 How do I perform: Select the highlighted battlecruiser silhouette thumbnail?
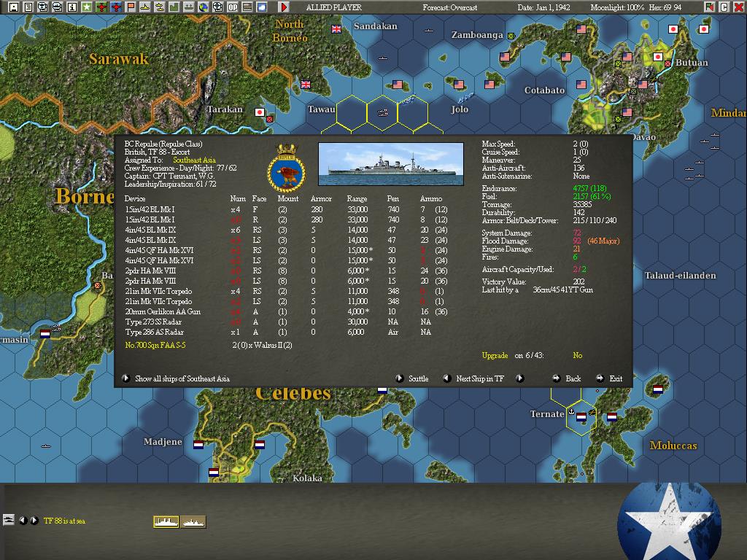click(166, 522)
